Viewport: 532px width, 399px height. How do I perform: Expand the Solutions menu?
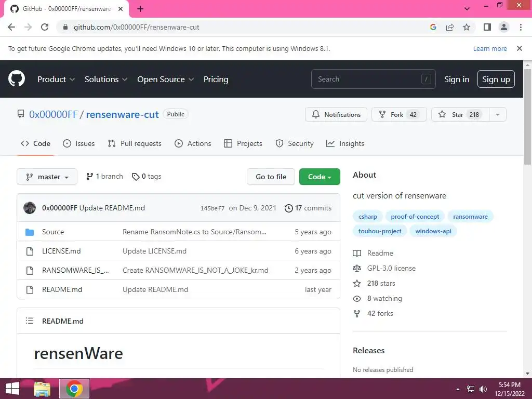[x=106, y=79]
